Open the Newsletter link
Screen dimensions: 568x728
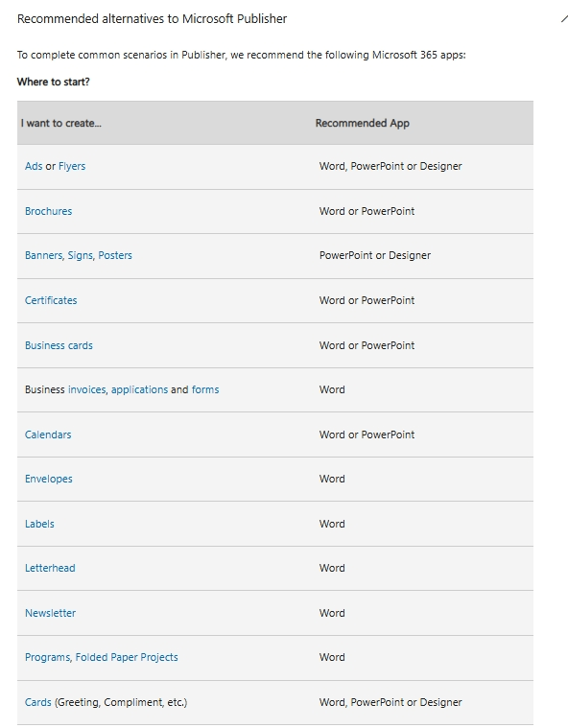[x=50, y=613]
